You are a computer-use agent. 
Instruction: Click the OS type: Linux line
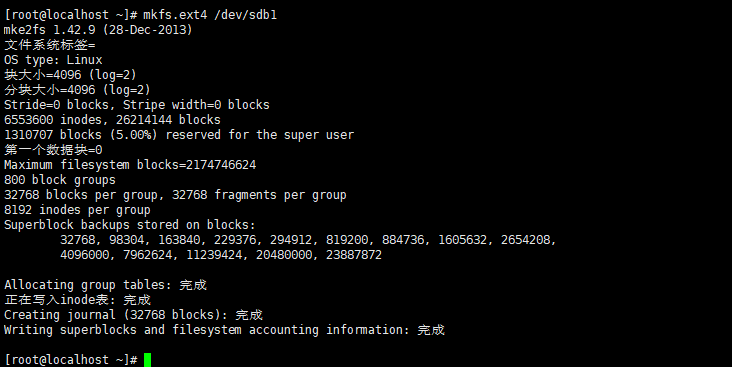tap(53, 60)
